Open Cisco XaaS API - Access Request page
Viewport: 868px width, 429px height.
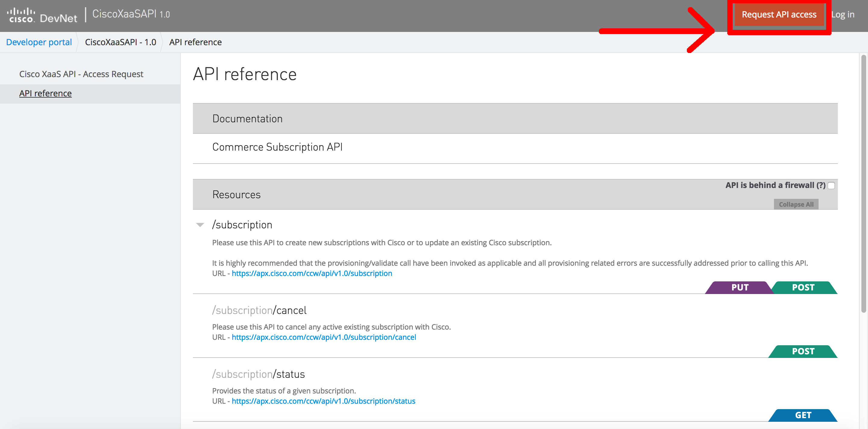tap(81, 74)
